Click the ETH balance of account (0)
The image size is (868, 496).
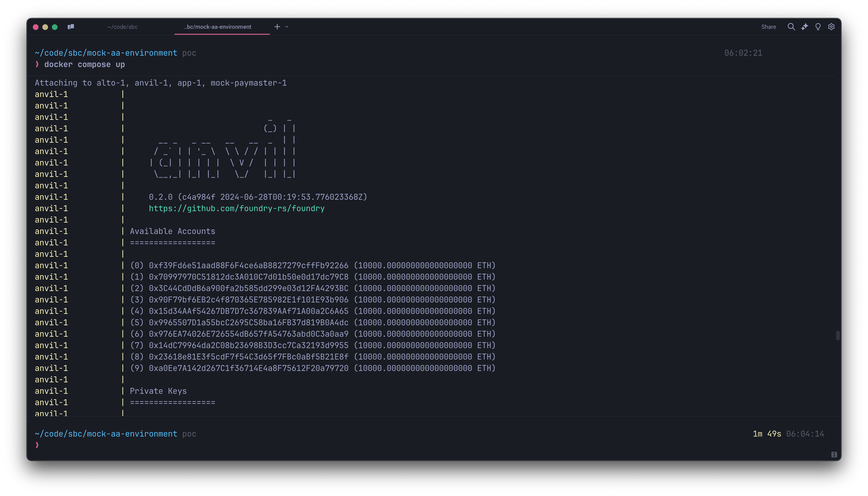[x=425, y=265]
